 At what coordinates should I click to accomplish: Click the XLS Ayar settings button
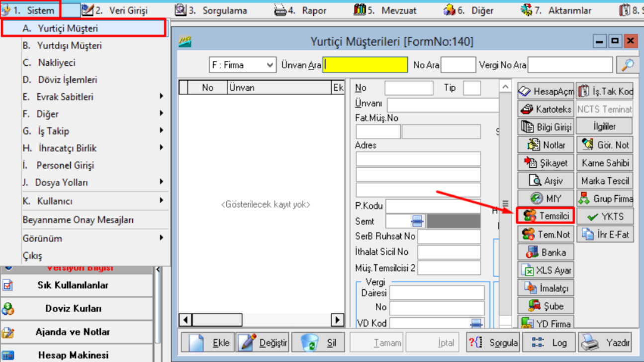546,270
